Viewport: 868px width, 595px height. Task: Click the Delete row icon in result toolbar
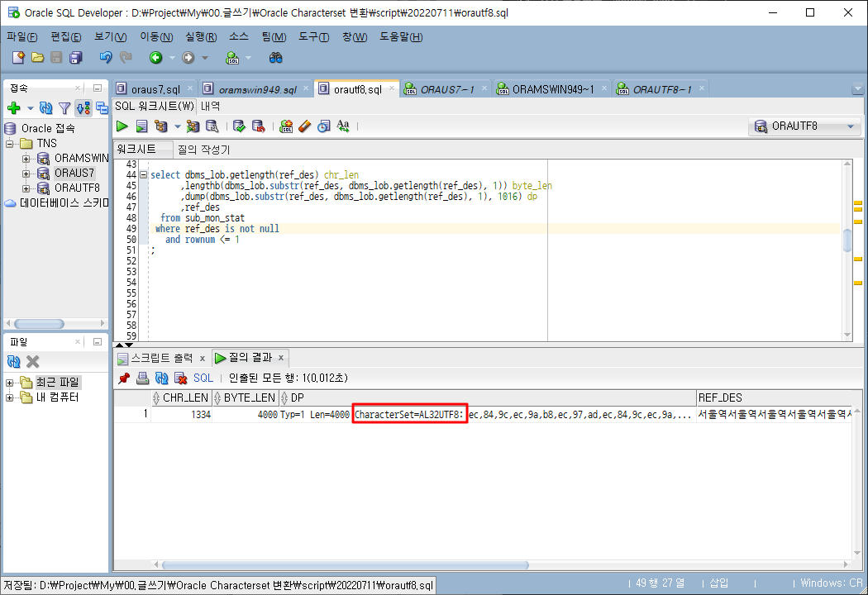pos(180,378)
